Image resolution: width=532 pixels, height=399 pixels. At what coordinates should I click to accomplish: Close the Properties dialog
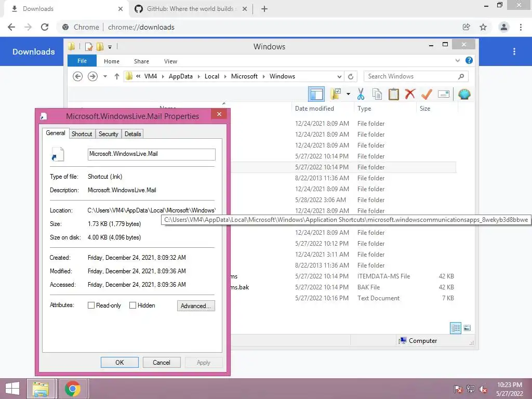[x=219, y=114]
